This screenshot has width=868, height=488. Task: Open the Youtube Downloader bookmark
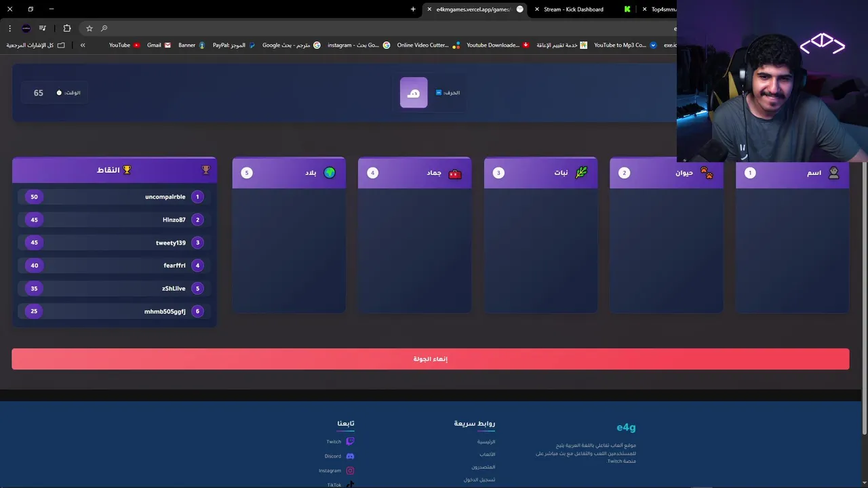coord(498,45)
